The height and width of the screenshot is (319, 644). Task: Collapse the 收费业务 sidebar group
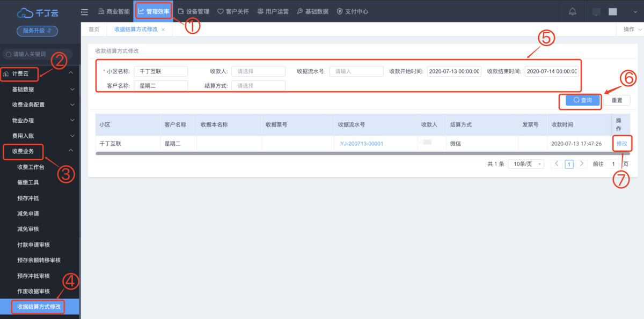coord(40,152)
